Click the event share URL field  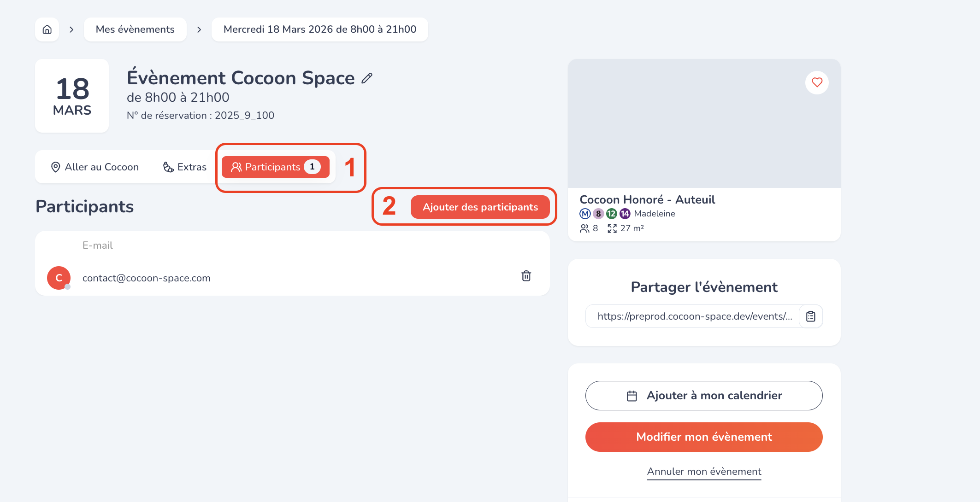tap(693, 316)
